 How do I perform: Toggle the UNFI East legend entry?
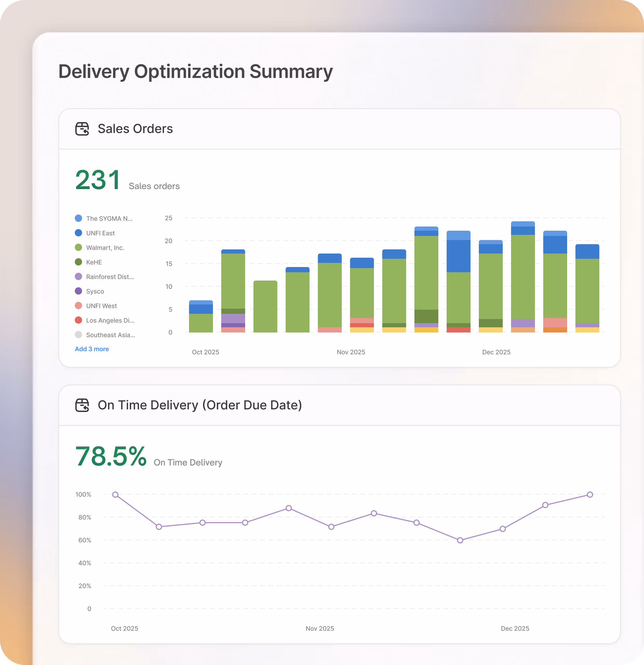click(x=100, y=233)
